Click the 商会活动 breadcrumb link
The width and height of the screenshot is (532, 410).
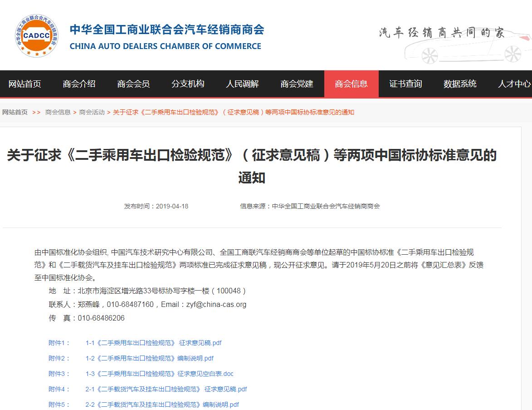[x=92, y=112]
